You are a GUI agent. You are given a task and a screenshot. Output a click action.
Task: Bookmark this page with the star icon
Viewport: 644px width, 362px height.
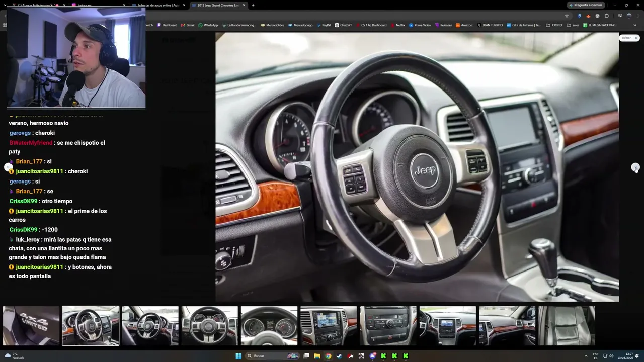coord(567,16)
